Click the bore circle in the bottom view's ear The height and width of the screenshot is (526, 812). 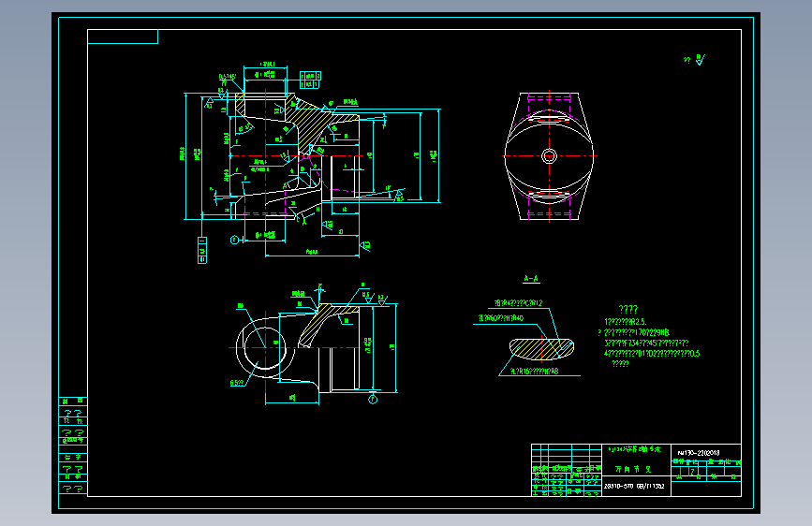coord(265,347)
